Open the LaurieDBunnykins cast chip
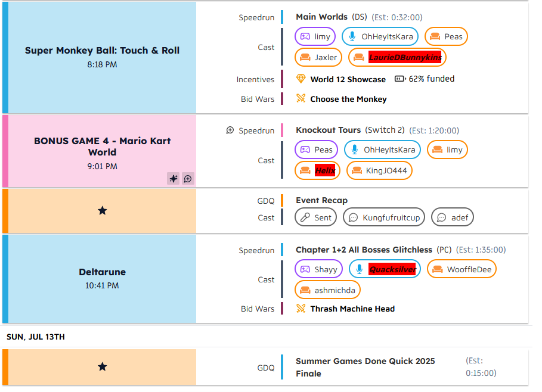 pos(398,57)
